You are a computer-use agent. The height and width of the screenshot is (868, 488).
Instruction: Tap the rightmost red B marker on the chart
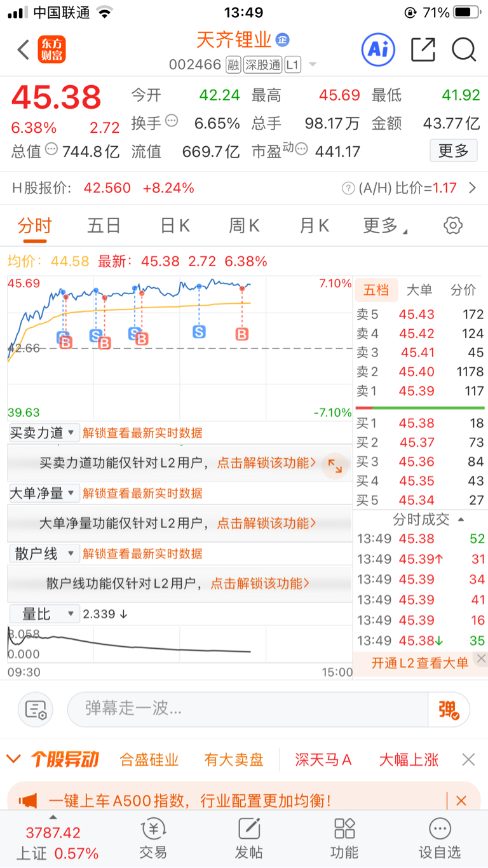click(241, 334)
